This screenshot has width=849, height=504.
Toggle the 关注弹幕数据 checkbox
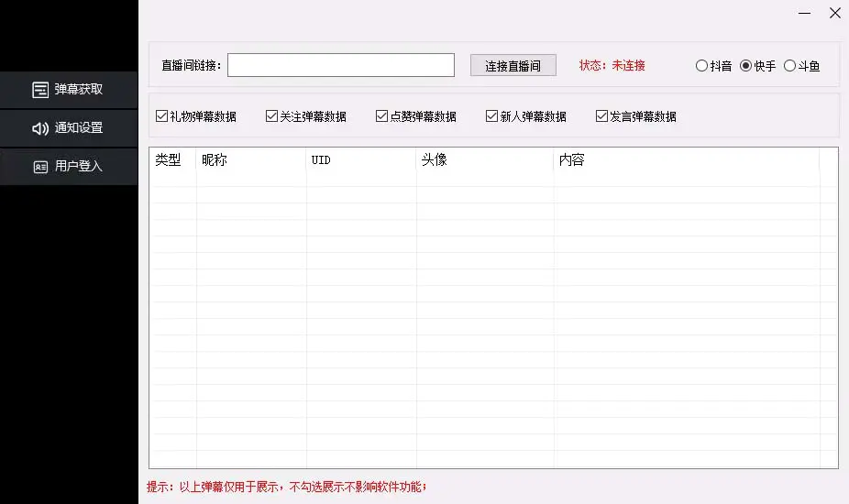[272, 116]
